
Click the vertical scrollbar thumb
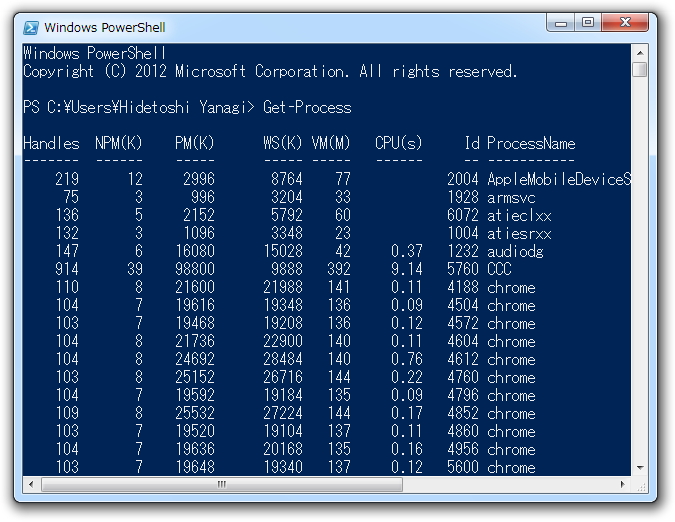pyautogui.click(x=640, y=69)
